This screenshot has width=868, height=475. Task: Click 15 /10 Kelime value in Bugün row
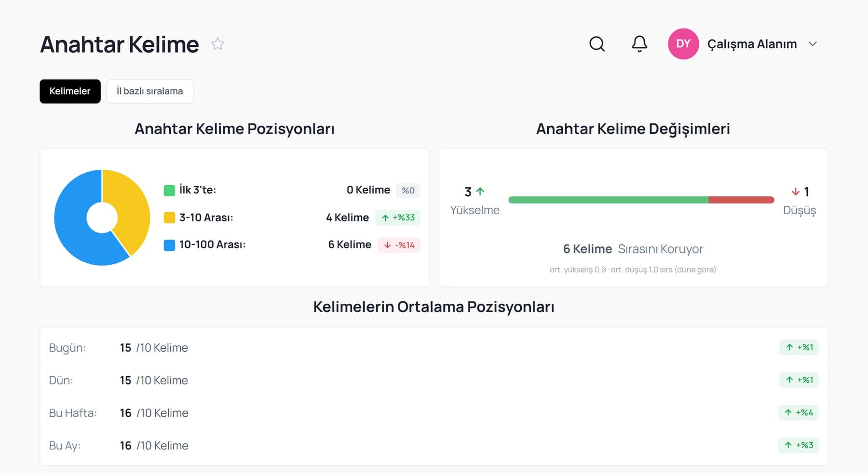click(154, 348)
